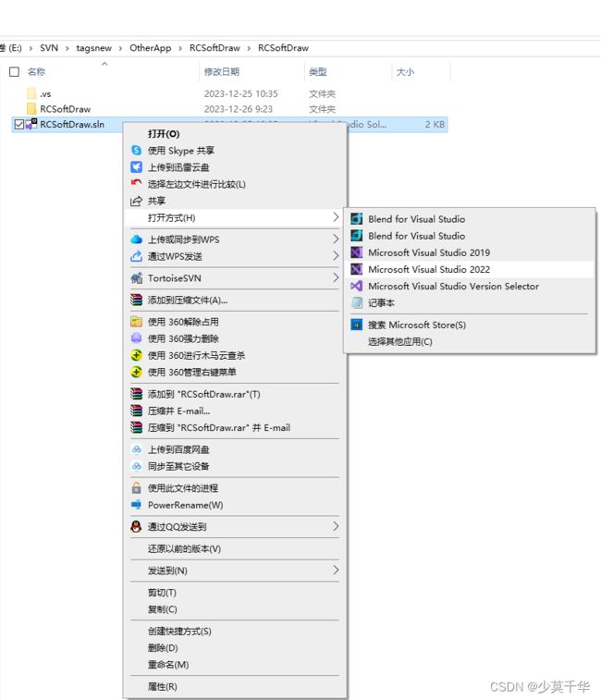
Task: Expand the 通过QQ发送到 submenu arrow
Action: (x=336, y=526)
